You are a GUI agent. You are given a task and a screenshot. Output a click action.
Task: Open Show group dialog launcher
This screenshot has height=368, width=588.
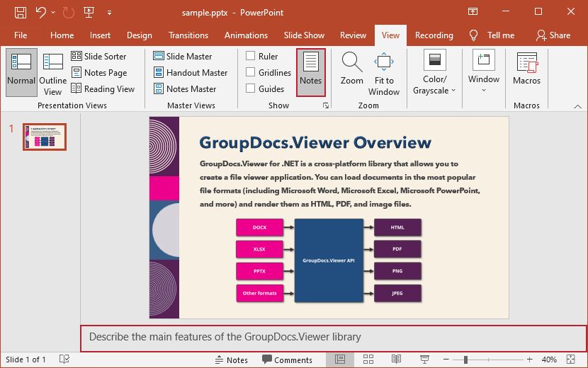click(326, 105)
